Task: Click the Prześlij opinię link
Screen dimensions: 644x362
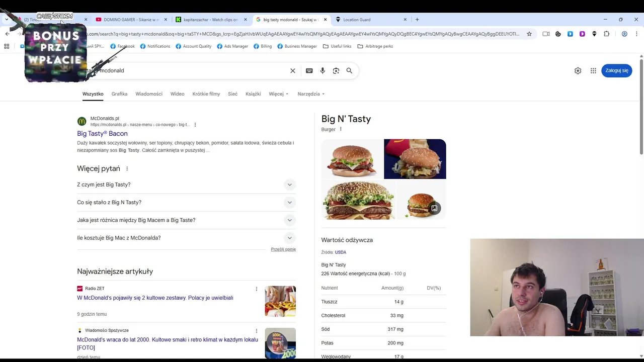Action: click(x=283, y=249)
